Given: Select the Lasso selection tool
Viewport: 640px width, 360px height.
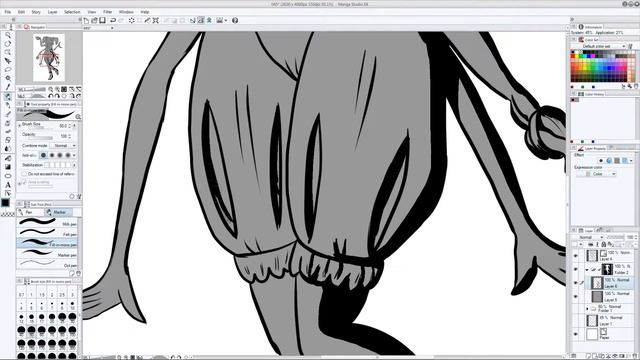Looking at the screenshot, I should [8, 70].
